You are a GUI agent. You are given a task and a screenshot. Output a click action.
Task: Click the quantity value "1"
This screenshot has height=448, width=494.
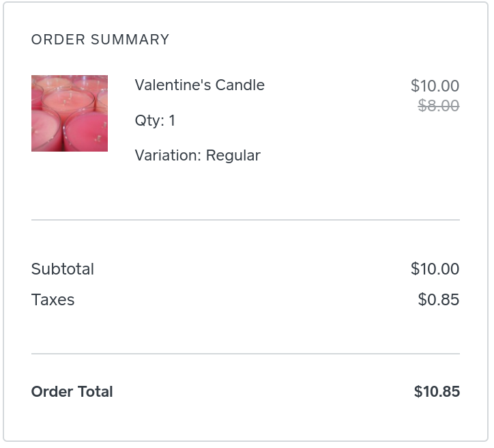point(172,121)
